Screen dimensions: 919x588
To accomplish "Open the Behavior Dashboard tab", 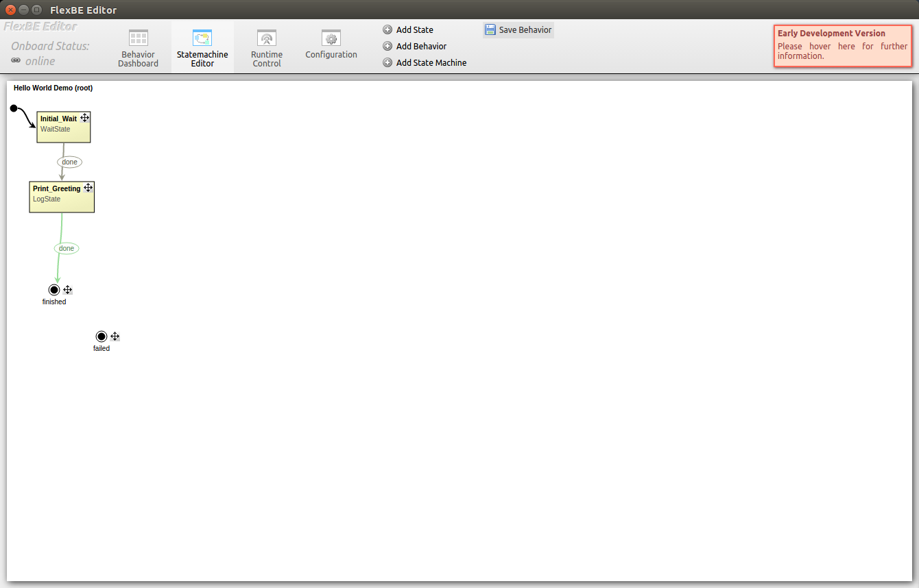I will [138, 48].
